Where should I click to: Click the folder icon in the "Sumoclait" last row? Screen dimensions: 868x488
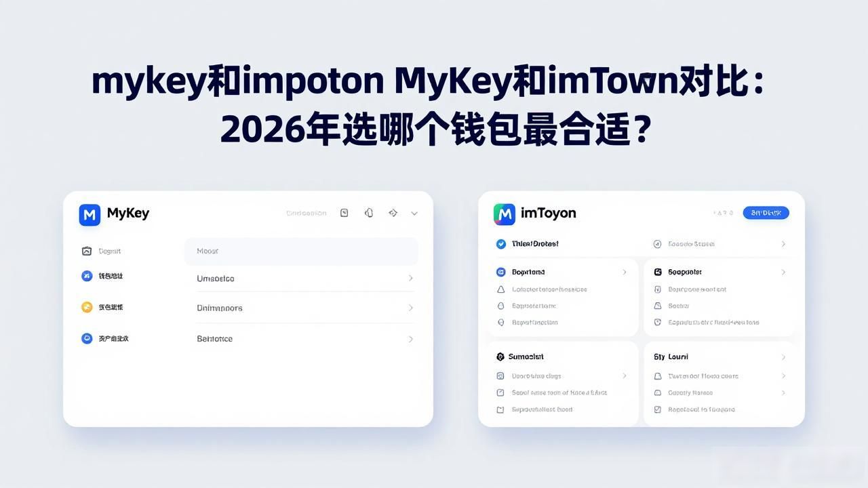point(500,409)
